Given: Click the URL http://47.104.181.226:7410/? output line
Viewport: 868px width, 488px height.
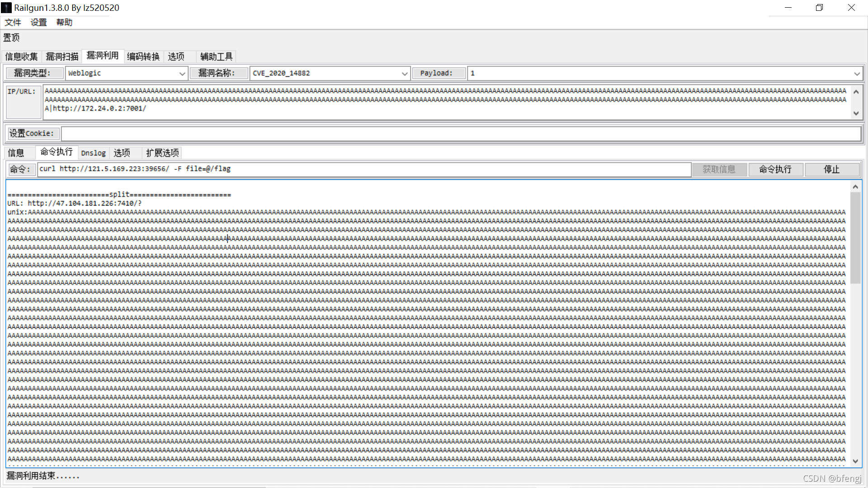Looking at the screenshot, I should [x=75, y=203].
